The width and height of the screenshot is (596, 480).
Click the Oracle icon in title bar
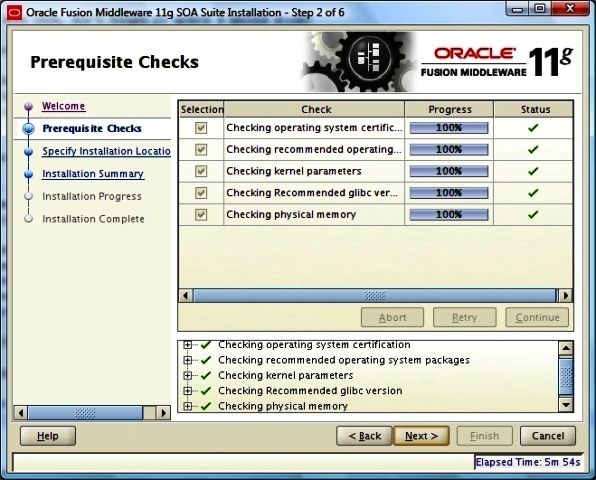(x=14, y=13)
